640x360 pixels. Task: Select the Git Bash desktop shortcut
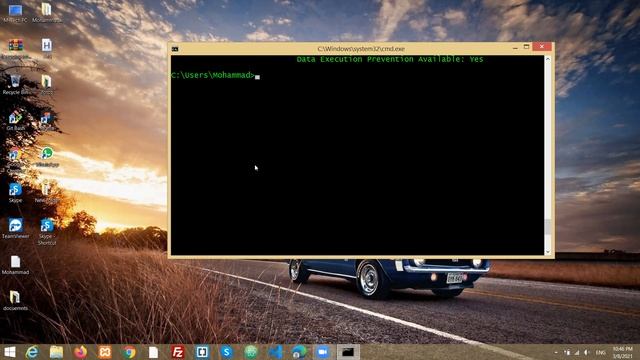(16, 120)
